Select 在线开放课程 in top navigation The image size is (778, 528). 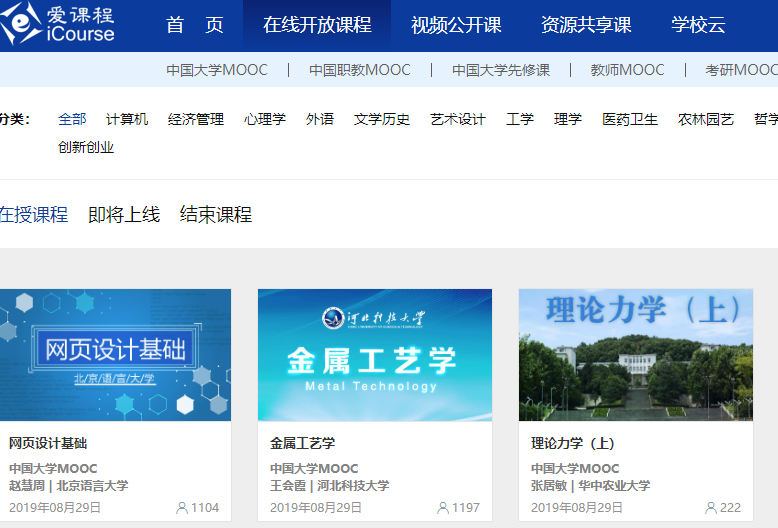click(x=317, y=25)
